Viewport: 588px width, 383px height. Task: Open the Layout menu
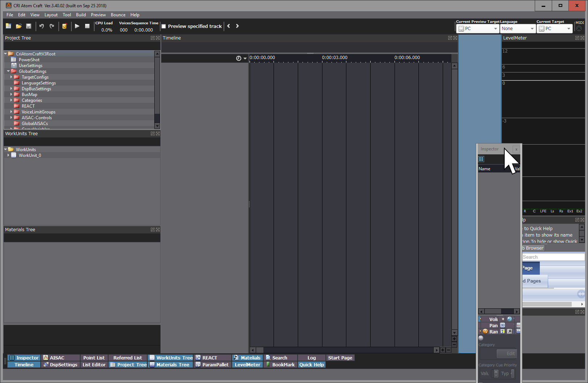tap(51, 15)
